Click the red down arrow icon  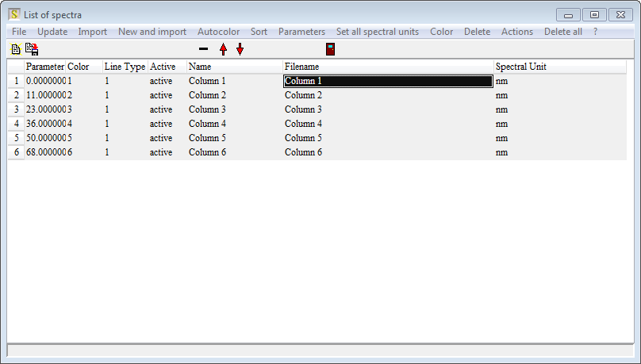pyautogui.click(x=240, y=49)
